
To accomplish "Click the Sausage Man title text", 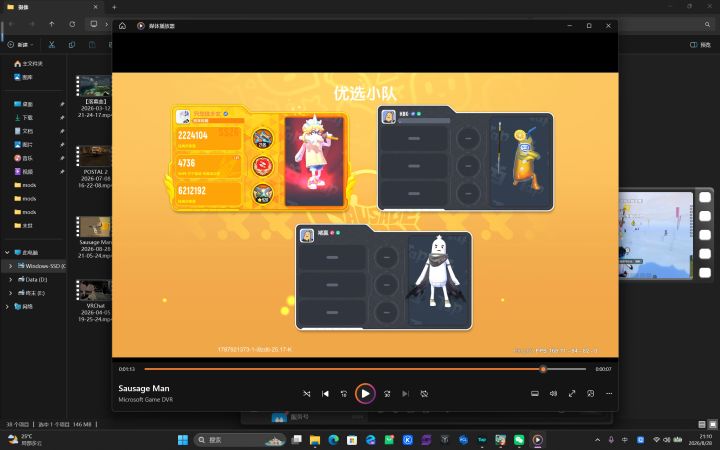I will point(144,388).
